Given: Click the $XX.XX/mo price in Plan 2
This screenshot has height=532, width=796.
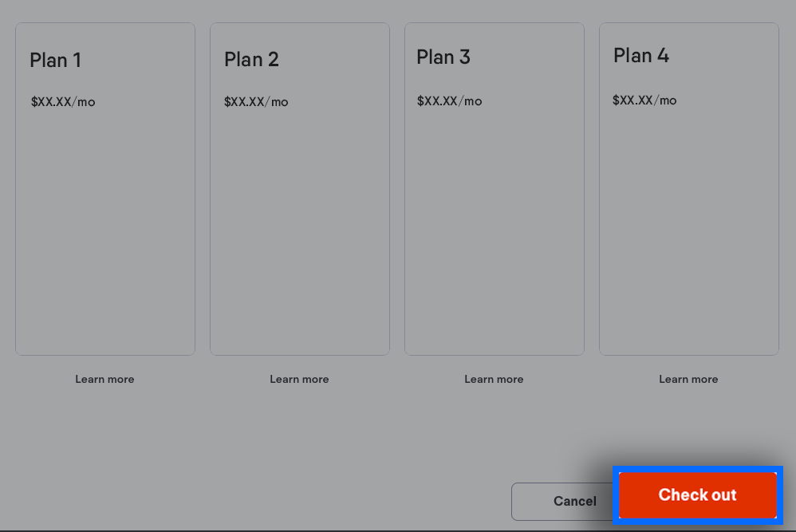Looking at the screenshot, I should [x=256, y=102].
